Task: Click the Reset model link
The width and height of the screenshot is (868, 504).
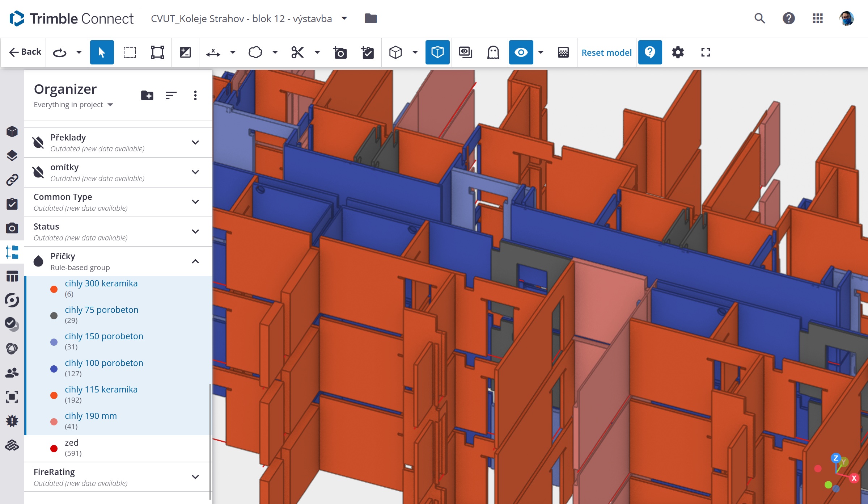Action: pyautogui.click(x=606, y=52)
